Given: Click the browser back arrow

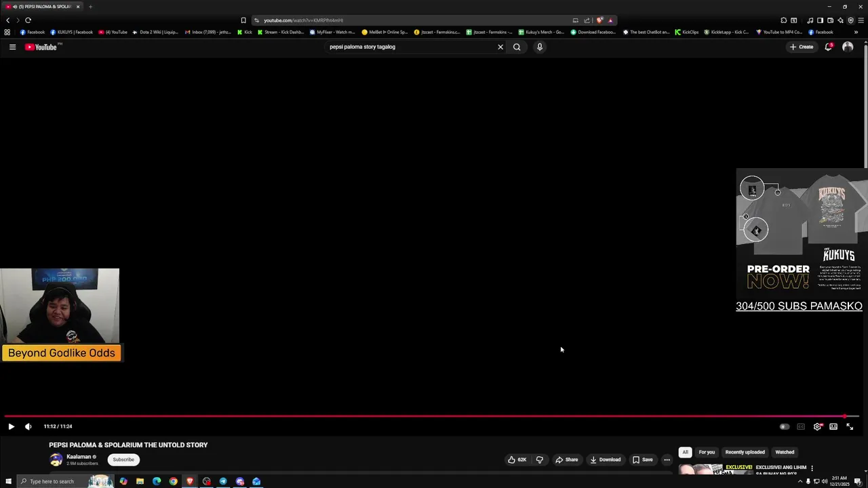Looking at the screenshot, I should [x=7, y=20].
